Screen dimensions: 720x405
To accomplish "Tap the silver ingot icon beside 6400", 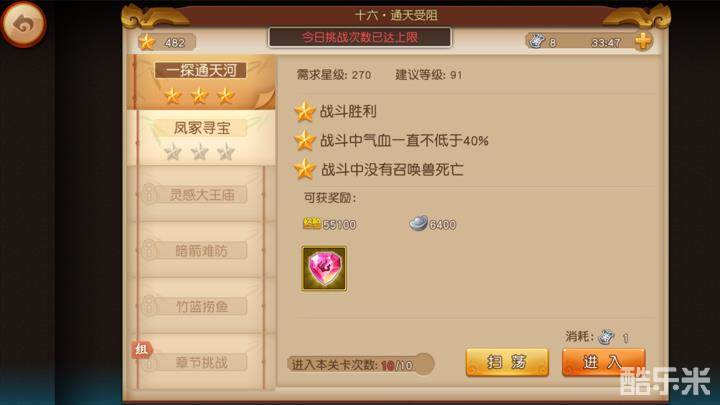I will point(418,223).
